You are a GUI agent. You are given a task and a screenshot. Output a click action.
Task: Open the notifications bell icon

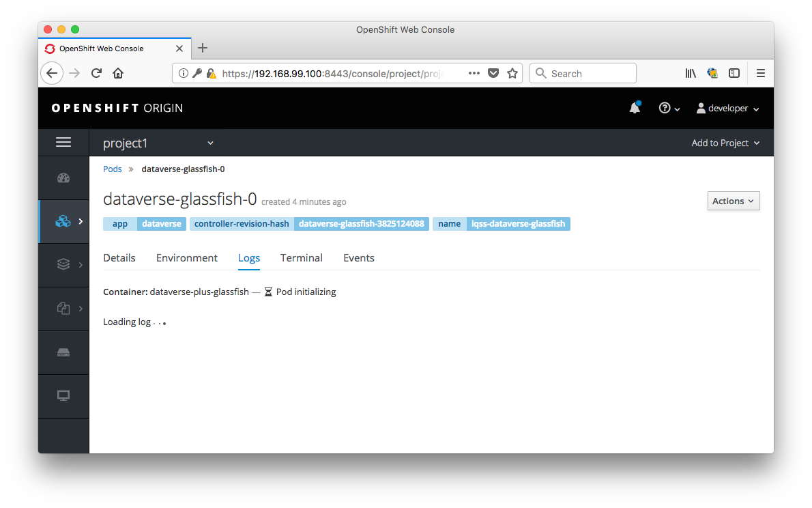(635, 107)
